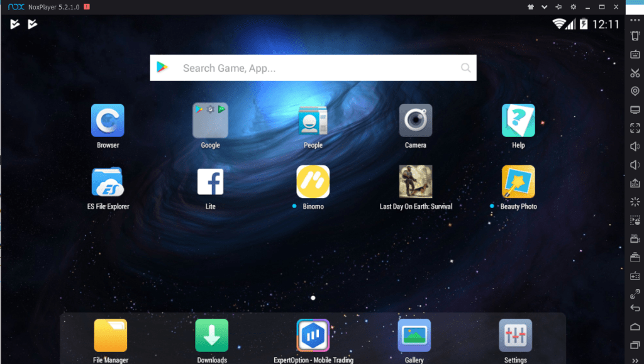Open the Browser app

tap(108, 120)
